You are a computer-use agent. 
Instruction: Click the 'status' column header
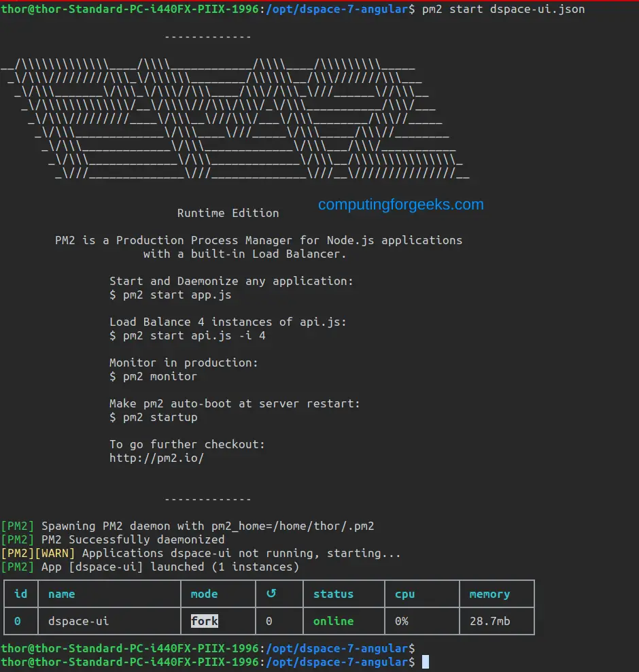tap(333, 594)
